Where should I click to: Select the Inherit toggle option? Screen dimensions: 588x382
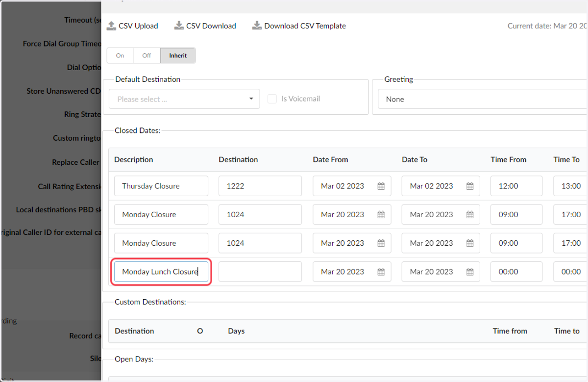pyautogui.click(x=178, y=55)
